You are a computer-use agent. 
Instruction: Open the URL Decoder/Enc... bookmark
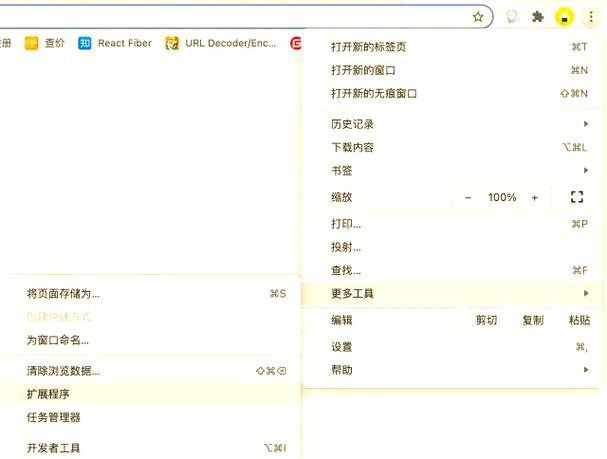(x=221, y=43)
